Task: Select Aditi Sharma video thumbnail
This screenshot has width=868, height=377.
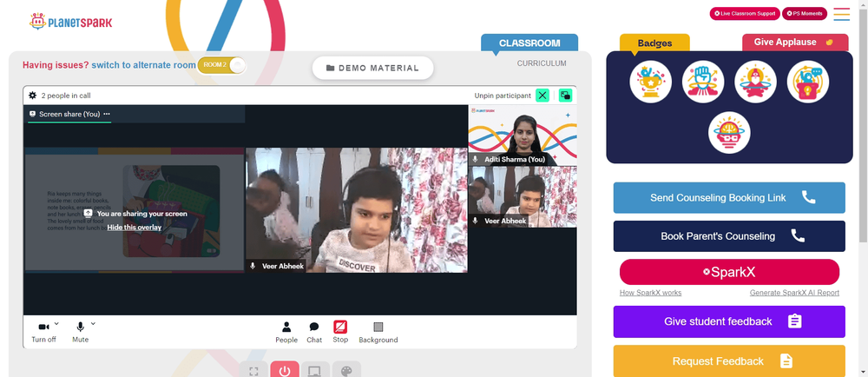Action: pyautogui.click(x=523, y=136)
